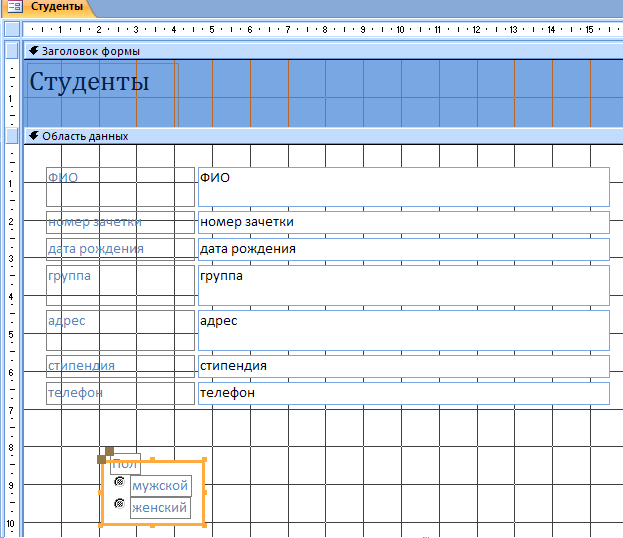Select the мужской option label
The image size is (623, 538).
(x=161, y=486)
